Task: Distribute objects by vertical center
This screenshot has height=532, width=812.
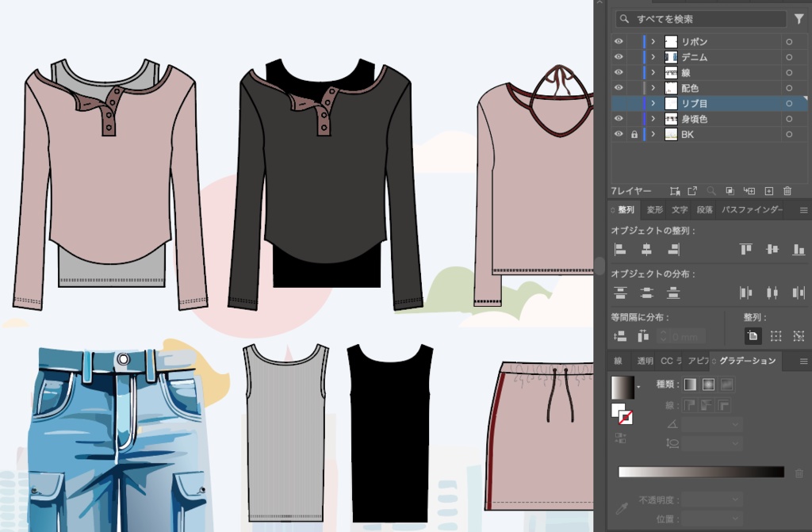Action: 646,293
